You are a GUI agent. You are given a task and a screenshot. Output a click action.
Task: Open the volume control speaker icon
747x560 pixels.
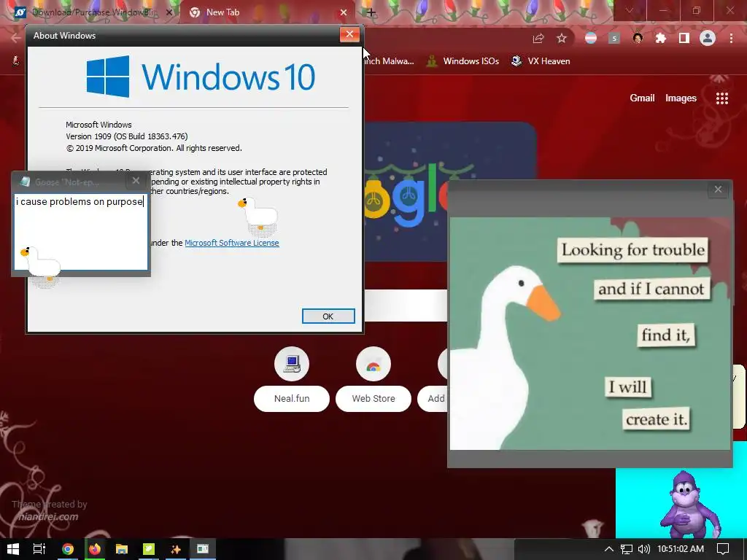coord(644,549)
